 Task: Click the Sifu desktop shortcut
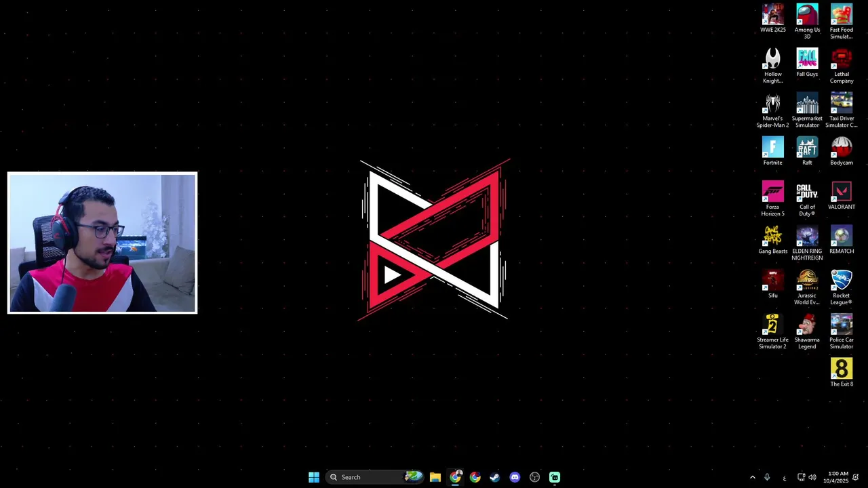coord(772,284)
